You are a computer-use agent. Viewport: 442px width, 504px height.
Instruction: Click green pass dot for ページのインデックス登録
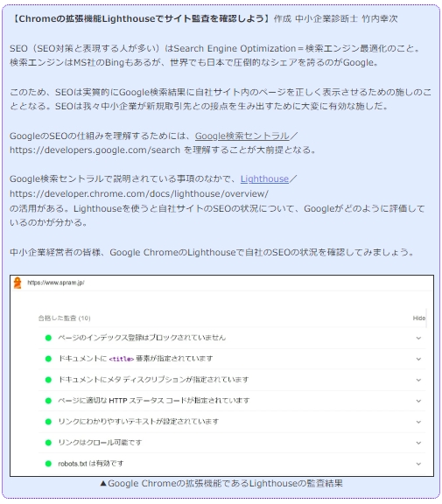pos(48,338)
